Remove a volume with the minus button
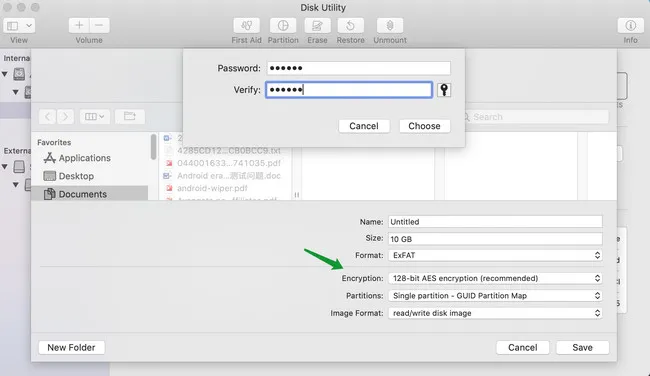 (x=99, y=26)
